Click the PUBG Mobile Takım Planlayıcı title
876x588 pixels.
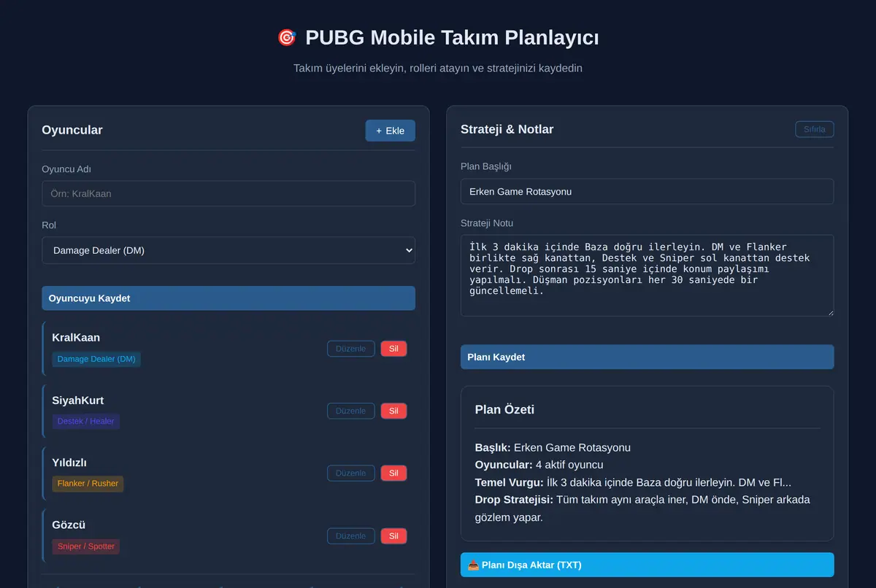pos(452,37)
